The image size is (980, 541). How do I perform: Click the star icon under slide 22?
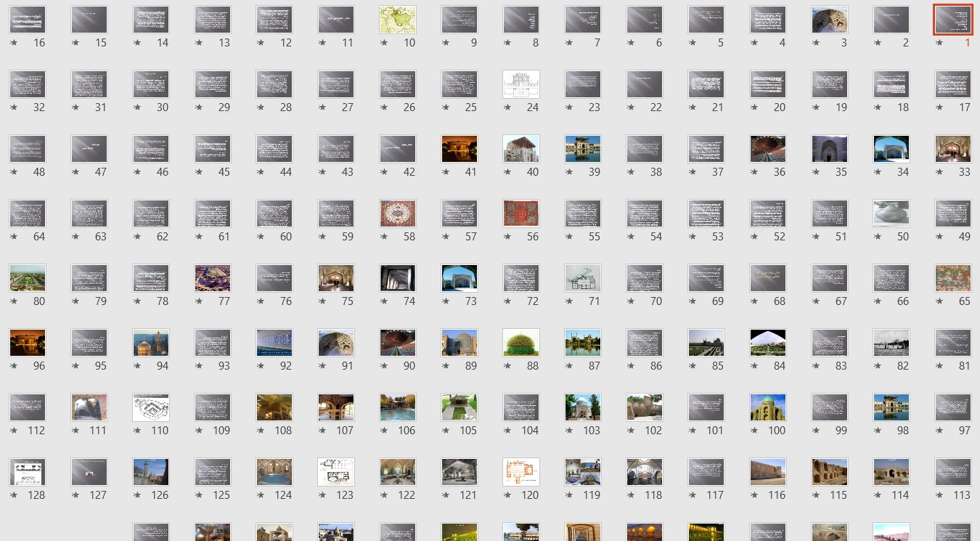pos(631,107)
